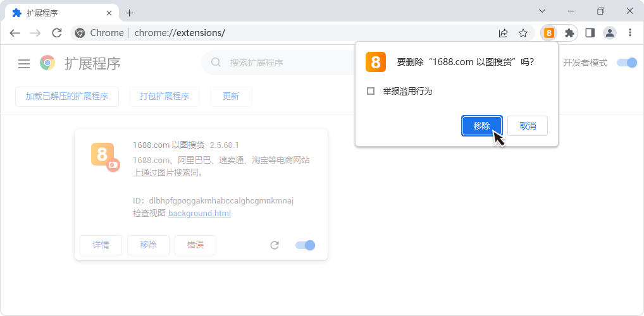Click 取消 to cancel deletion

click(528, 126)
